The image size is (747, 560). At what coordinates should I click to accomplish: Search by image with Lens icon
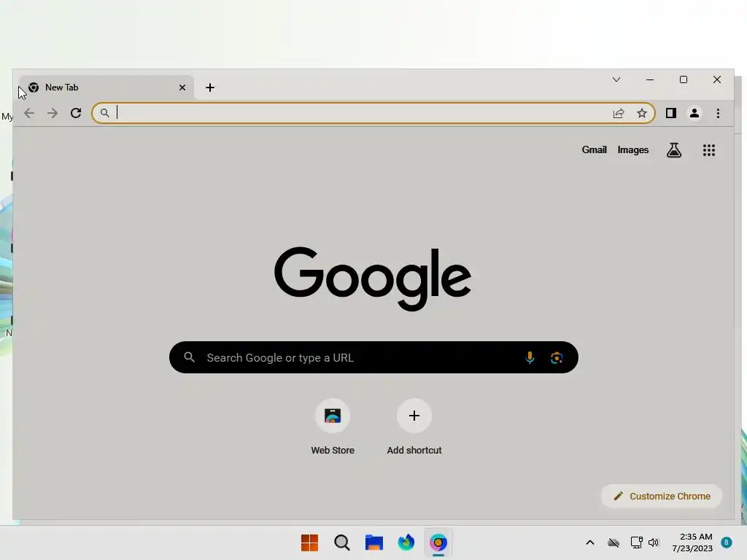click(x=557, y=357)
